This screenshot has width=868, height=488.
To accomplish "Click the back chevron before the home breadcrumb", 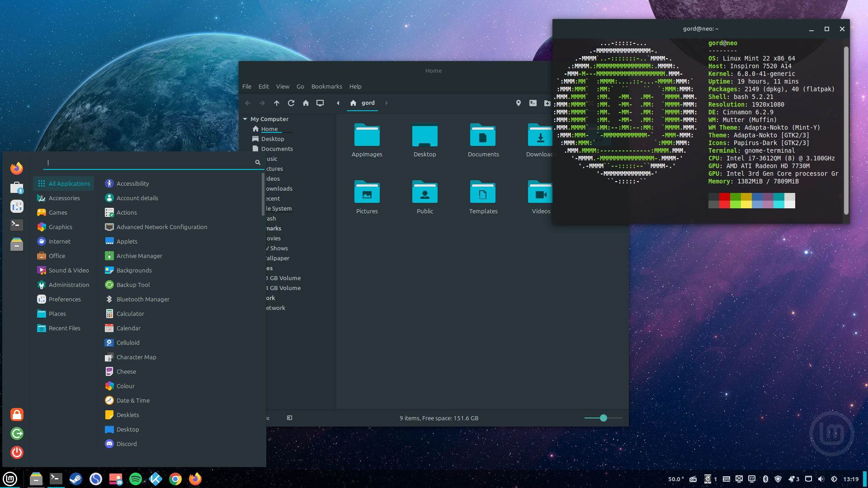I will 338,103.
